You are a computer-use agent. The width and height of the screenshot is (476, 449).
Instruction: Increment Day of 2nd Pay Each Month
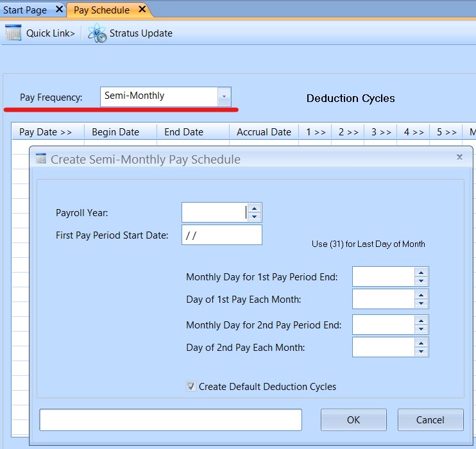click(421, 343)
